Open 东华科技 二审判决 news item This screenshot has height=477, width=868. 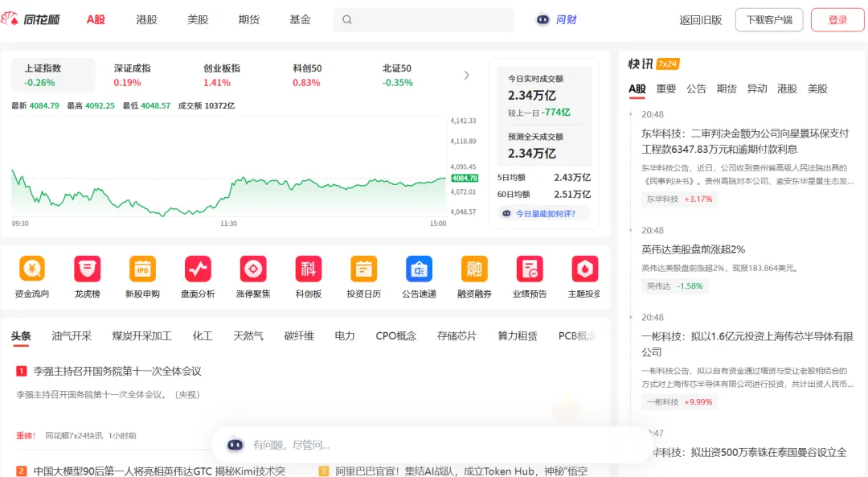(x=745, y=142)
